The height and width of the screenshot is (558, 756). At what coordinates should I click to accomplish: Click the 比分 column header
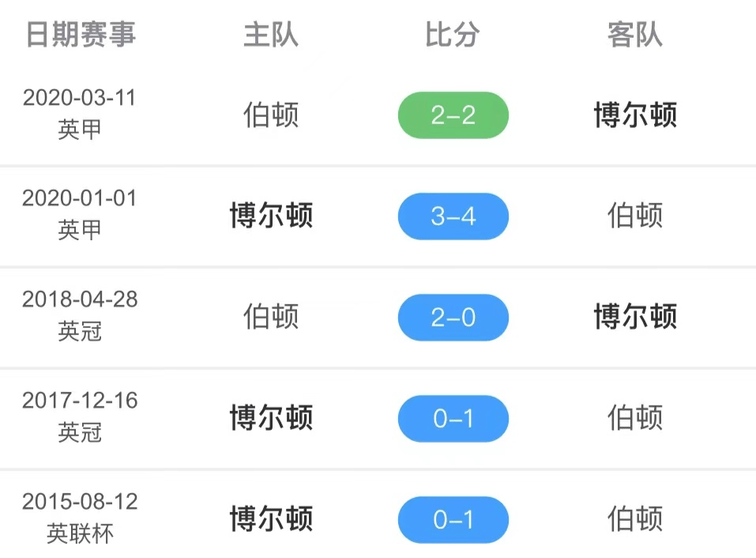click(x=452, y=34)
